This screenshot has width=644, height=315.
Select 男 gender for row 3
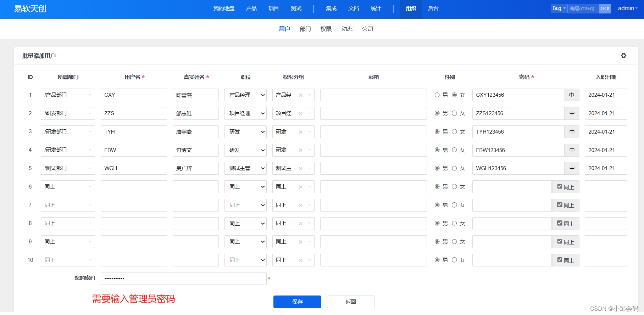437,132
